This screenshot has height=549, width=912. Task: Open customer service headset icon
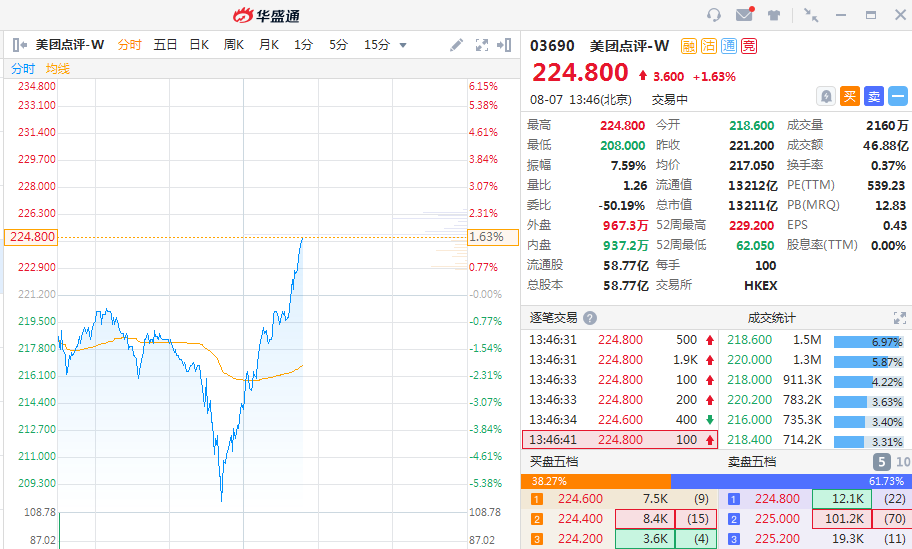coord(714,15)
